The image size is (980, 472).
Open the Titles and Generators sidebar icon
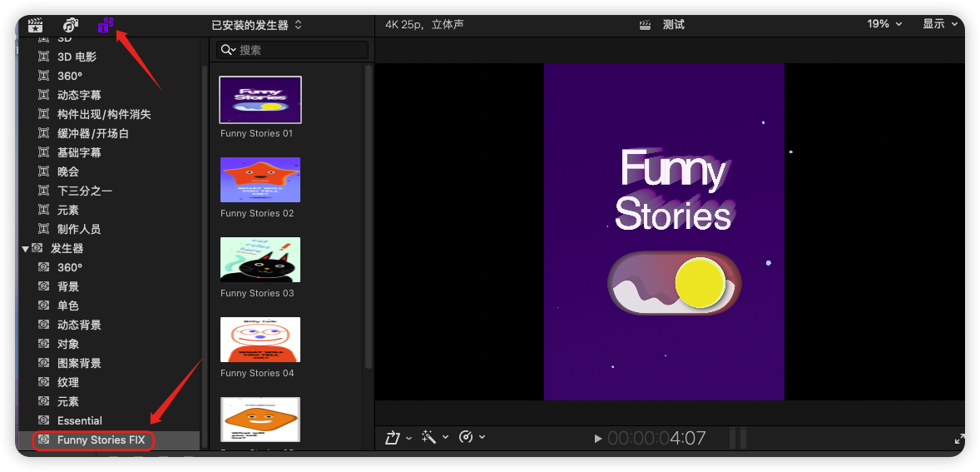pyautogui.click(x=105, y=25)
